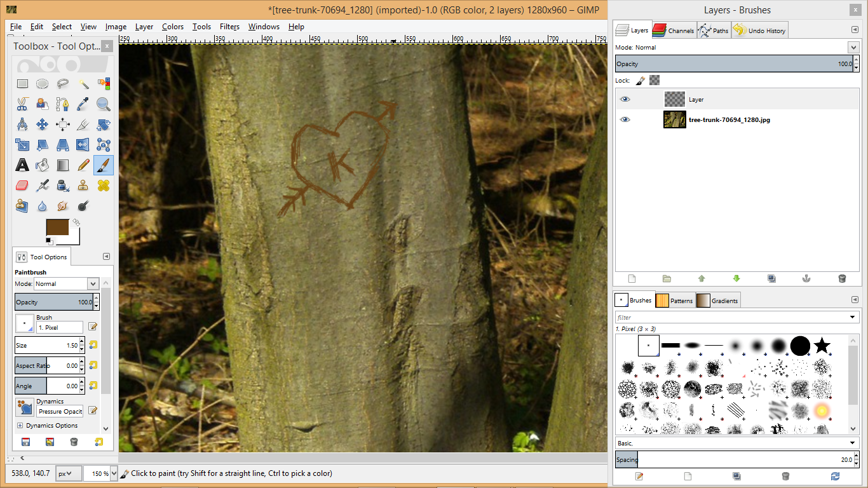Lower the layer with green down arrow
The width and height of the screenshot is (868, 488).
[x=736, y=278]
